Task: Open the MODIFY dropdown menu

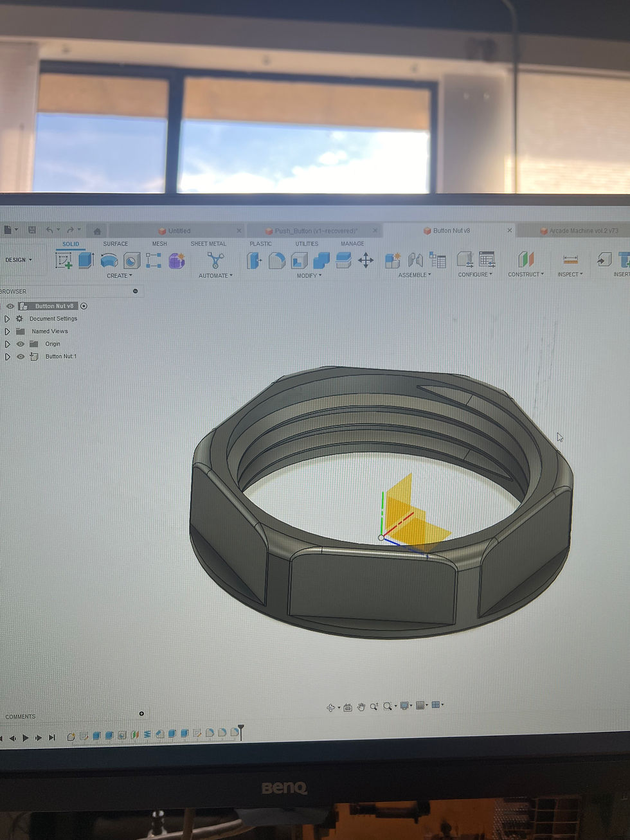Action: [x=309, y=276]
